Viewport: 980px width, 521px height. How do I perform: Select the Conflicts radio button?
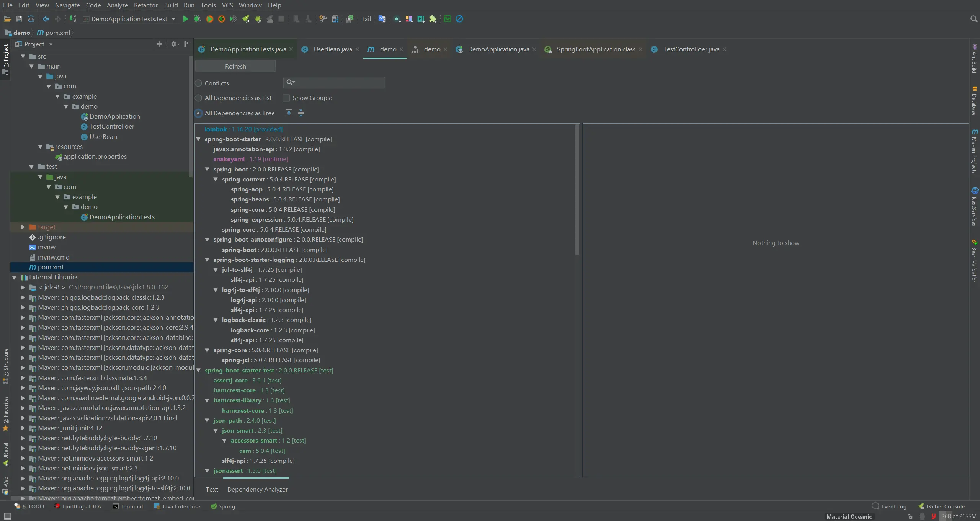(198, 83)
